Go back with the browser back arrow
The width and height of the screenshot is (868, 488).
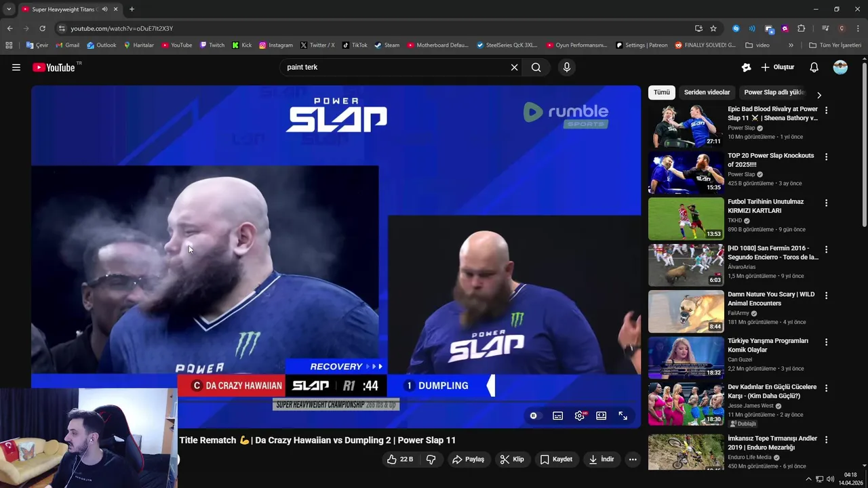[x=9, y=28]
